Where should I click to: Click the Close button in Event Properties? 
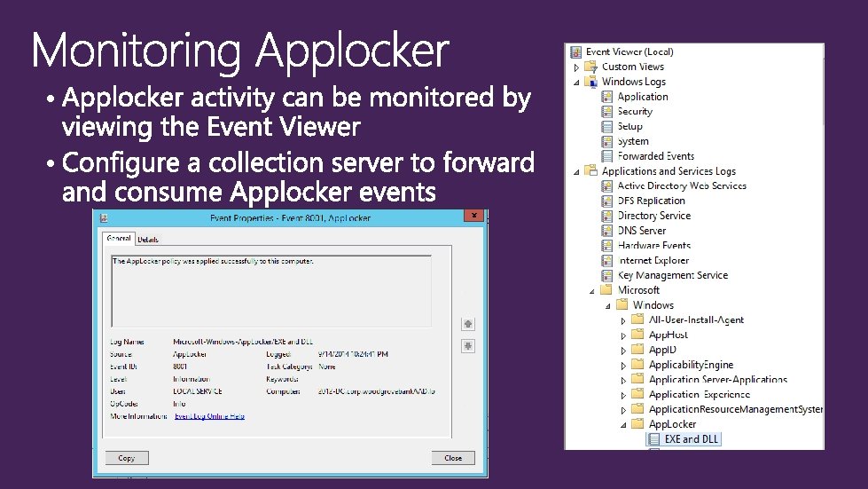[x=453, y=458]
